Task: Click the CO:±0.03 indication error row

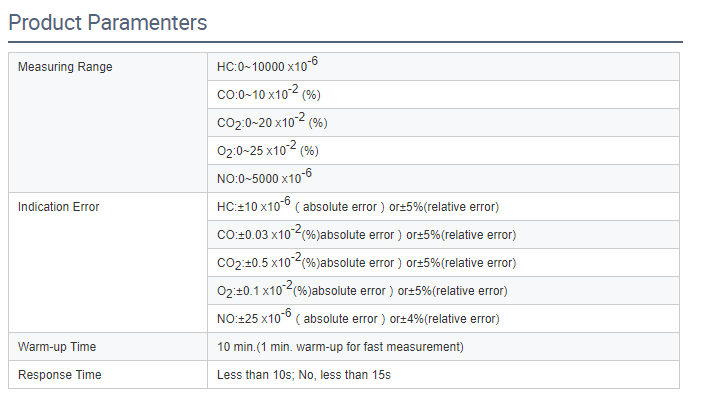Action: click(x=443, y=235)
